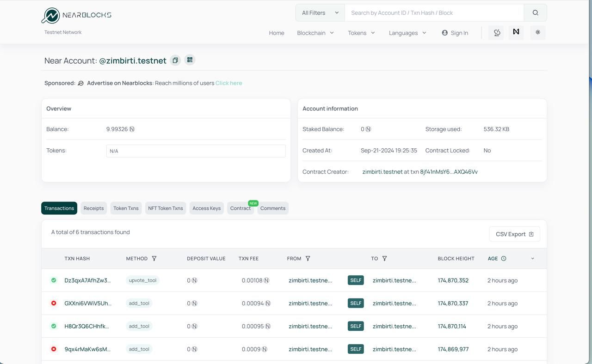Click the NEAR symbol next to Balance
Viewport: 592px width, 364px height.
132,129
